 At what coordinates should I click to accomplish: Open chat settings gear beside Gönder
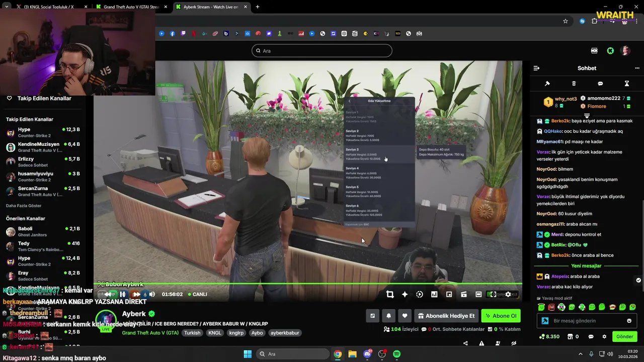(605, 336)
